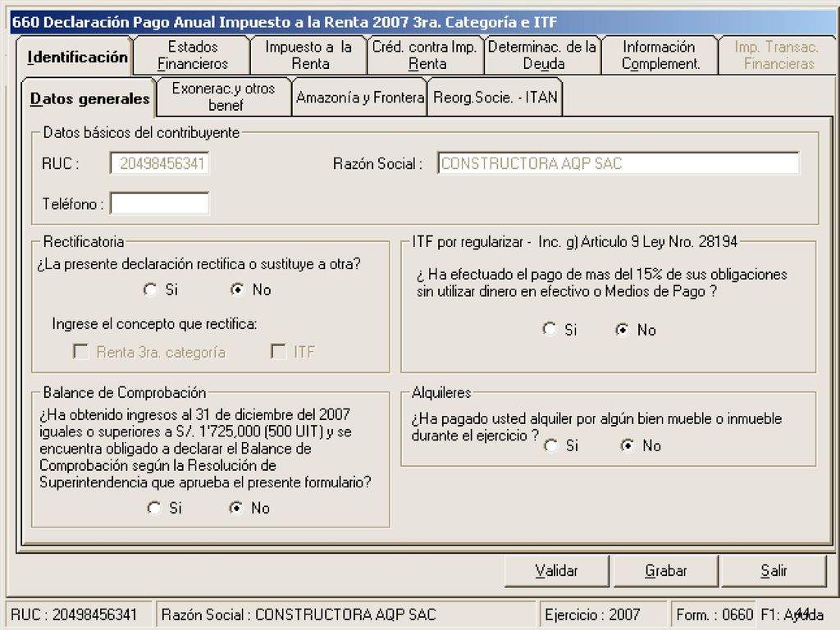The height and width of the screenshot is (630, 840).
Task: Click status bar Form. : 0660
Action: [x=714, y=614]
